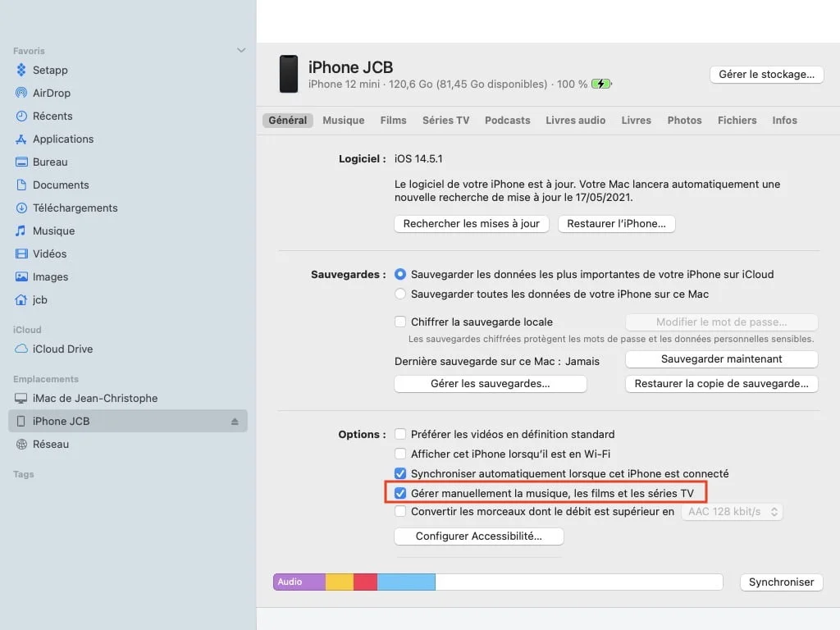Open the Applications folder icon
Screen dimensions: 840x630
click(x=21, y=139)
